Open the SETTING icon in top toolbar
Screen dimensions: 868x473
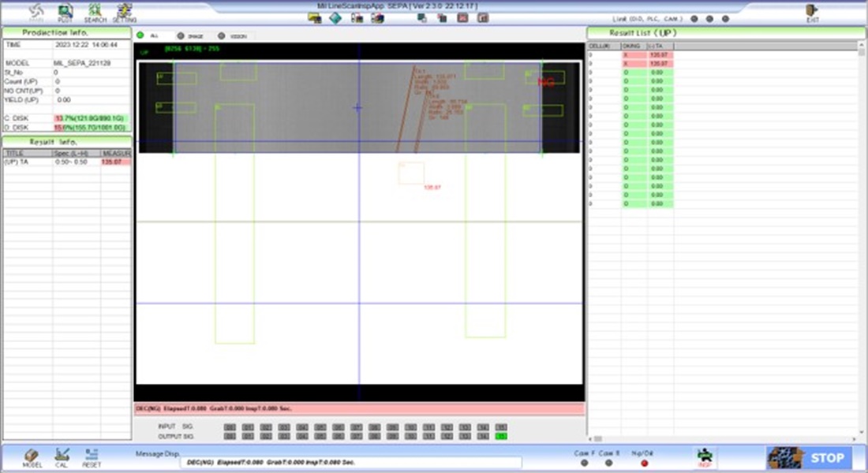[124, 12]
